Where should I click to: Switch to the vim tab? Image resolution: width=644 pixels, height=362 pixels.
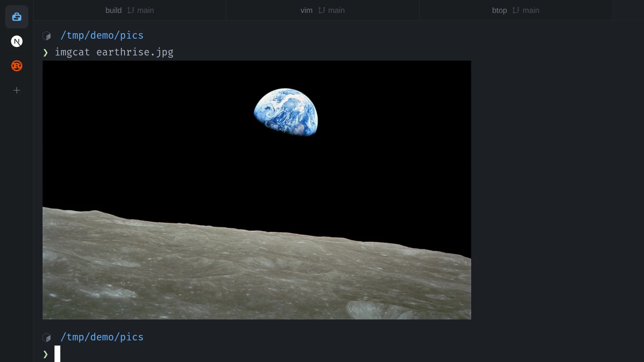coord(322,10)
